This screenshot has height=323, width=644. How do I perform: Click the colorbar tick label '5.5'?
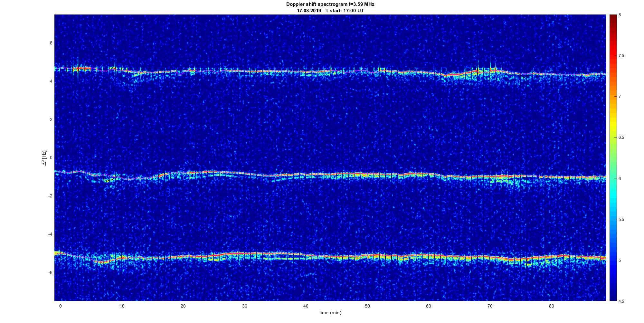click(x=621, y=220)
